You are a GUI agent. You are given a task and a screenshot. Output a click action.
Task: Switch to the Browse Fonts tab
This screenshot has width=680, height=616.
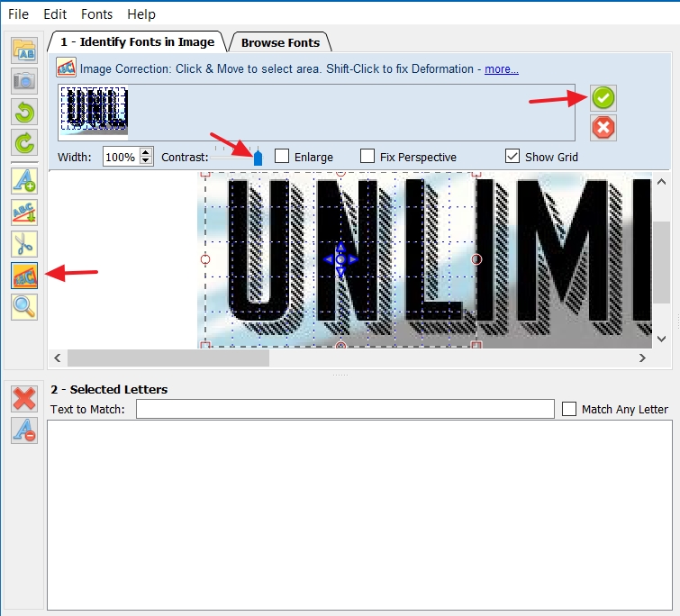(x=280, y=42)
